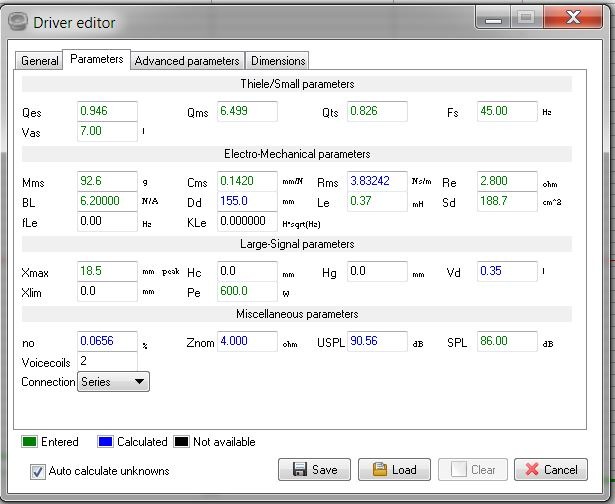Click the Qts field showing 0.826
Image resolution: width=615 pixels, height=504 pixels.
pos(377,111)
